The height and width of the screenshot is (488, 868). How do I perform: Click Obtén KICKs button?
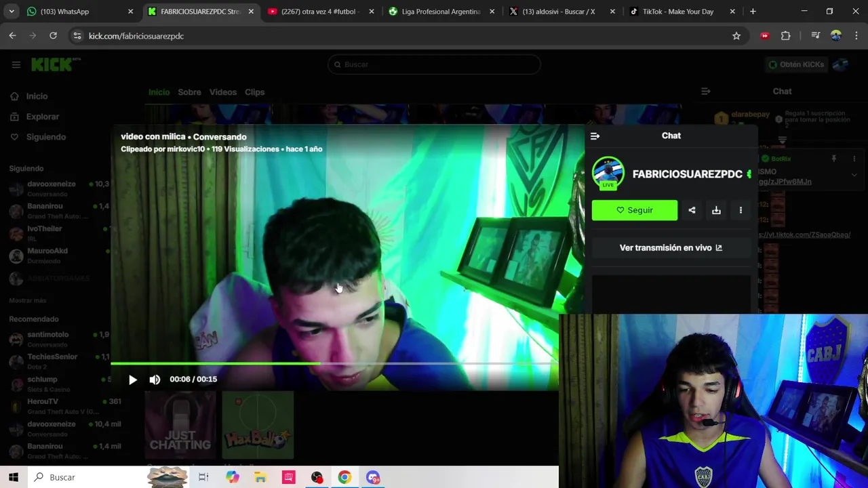coord(796,64)
